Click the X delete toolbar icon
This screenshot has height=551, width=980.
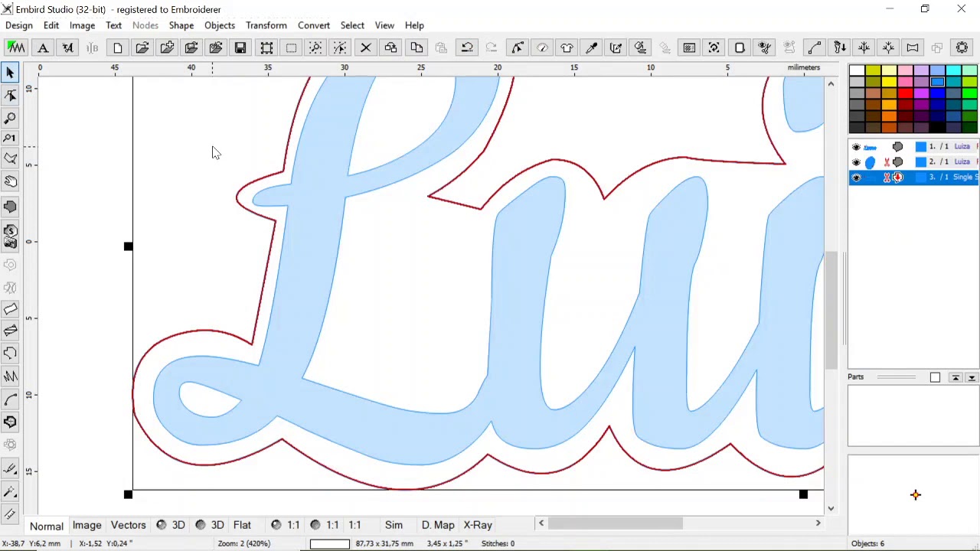click(x=366, y=47)
